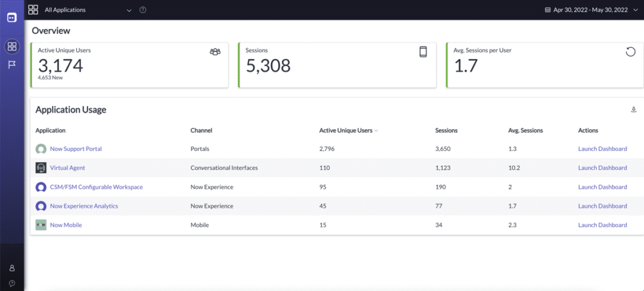This screenshot has height=291, width=644.
Task: Open the Now Support Portal application link
Action: (x=75, y=149)
